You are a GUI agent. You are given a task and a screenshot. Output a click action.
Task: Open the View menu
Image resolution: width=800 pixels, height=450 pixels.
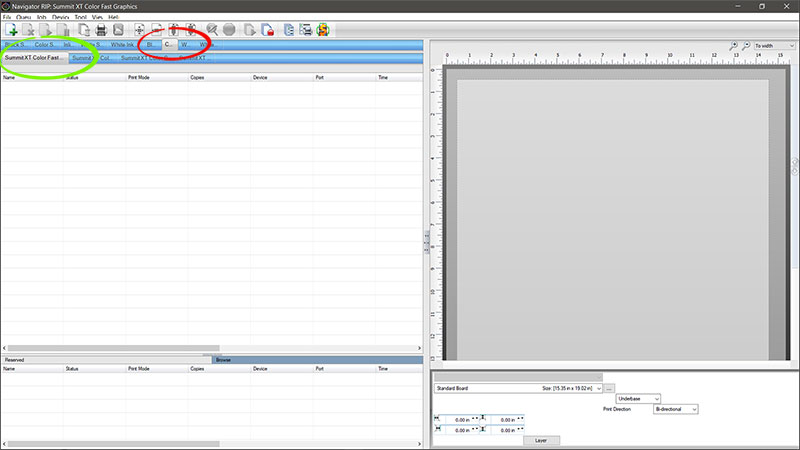click(97, 17)
